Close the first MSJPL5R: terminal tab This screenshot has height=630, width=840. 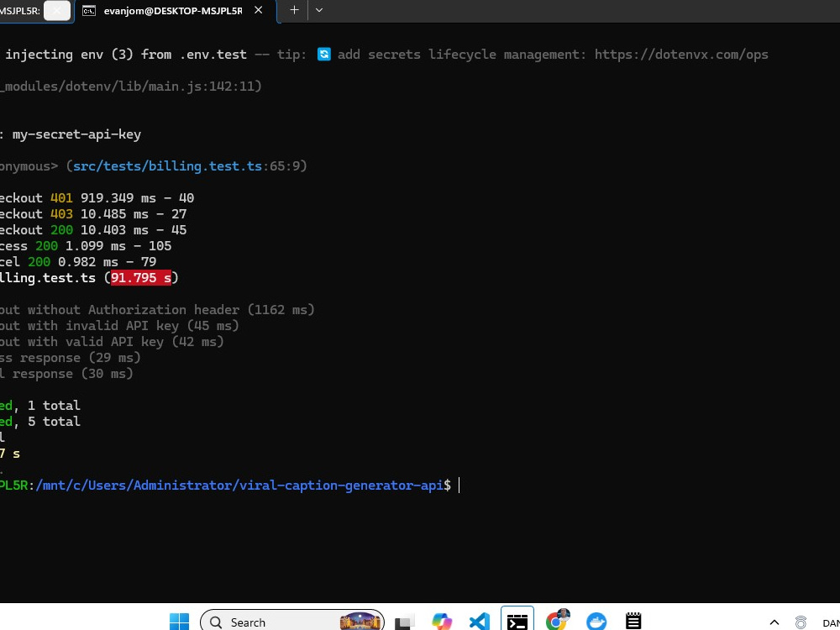(x=57, y=10)
